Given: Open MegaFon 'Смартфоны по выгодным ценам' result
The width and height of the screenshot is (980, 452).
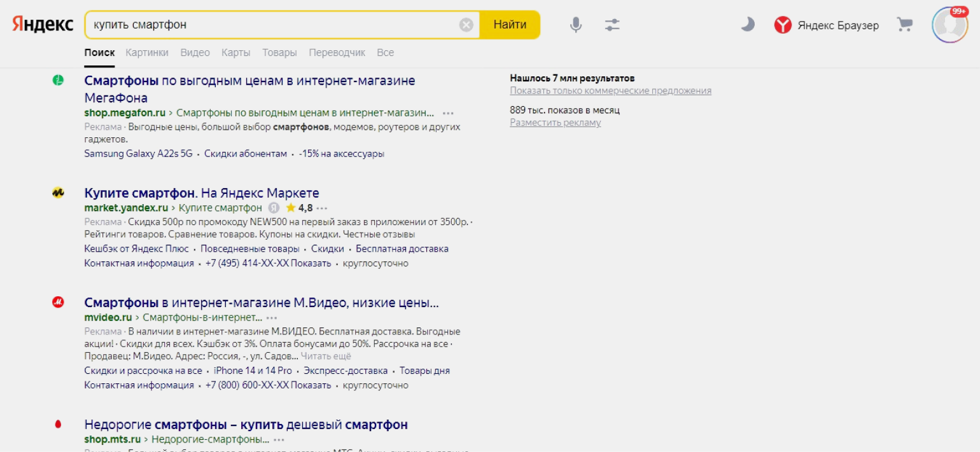Looking at the screenshot, I should click(x=249, y=89).
